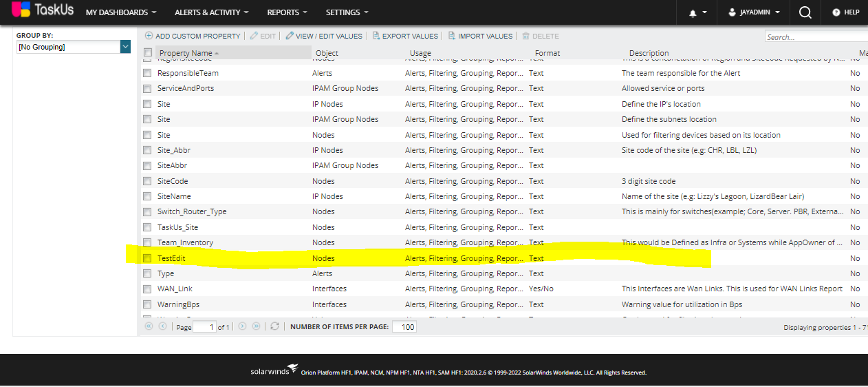The image size is (868, 387).
Task: Click the Team_Inventory property name
Action: tap(185, 242)
